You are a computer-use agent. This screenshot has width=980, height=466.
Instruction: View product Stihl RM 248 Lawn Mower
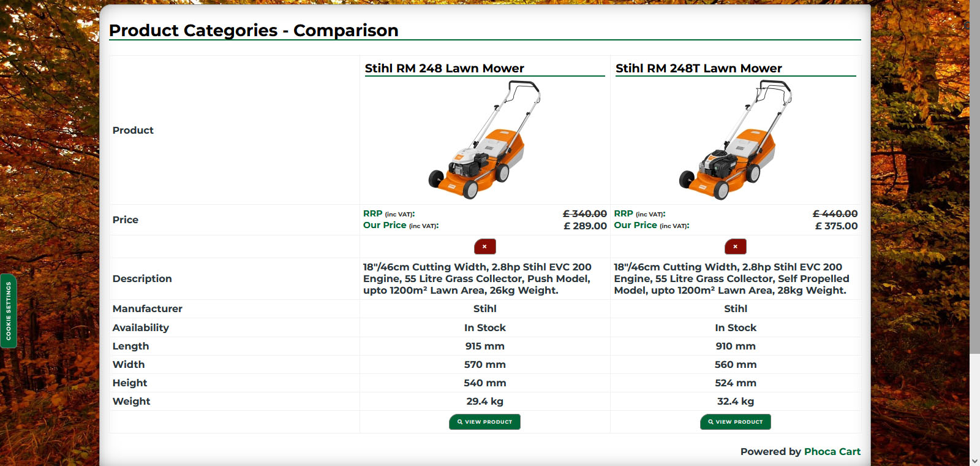coord(484,422)
